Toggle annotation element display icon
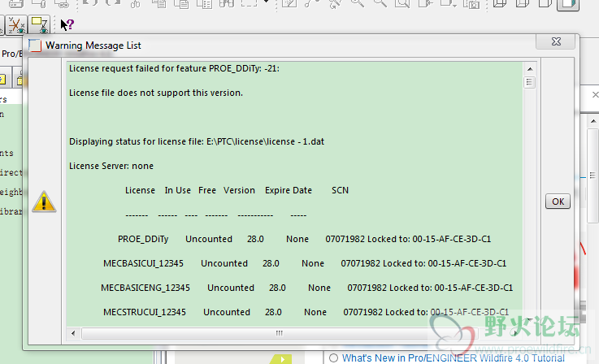599x364 pixels. point(39,25)
